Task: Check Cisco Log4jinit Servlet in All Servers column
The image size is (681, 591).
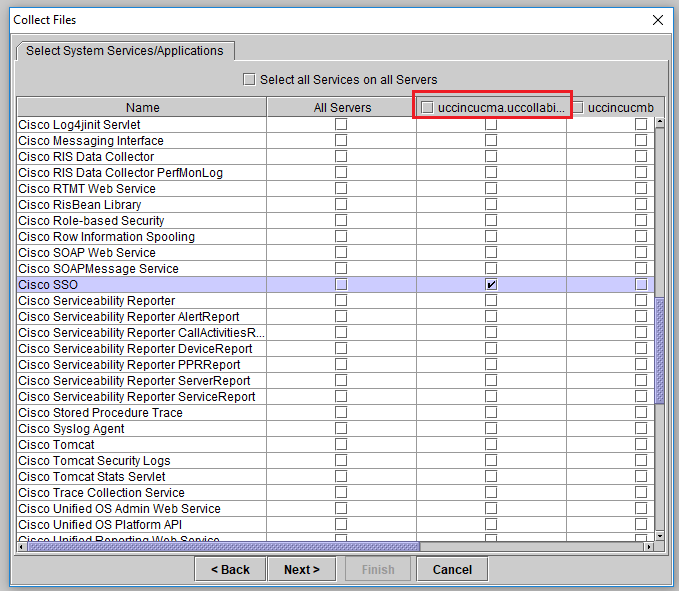Action: (x=341, y=125)
